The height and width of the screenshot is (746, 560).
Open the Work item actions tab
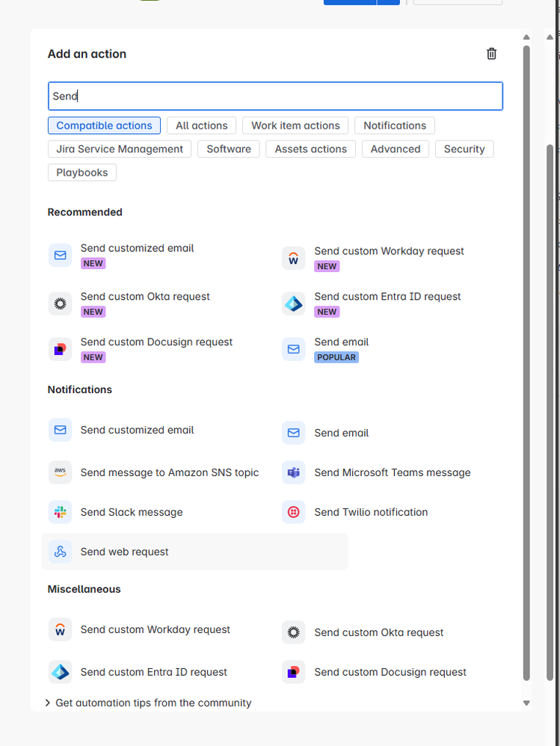[295, 125]
